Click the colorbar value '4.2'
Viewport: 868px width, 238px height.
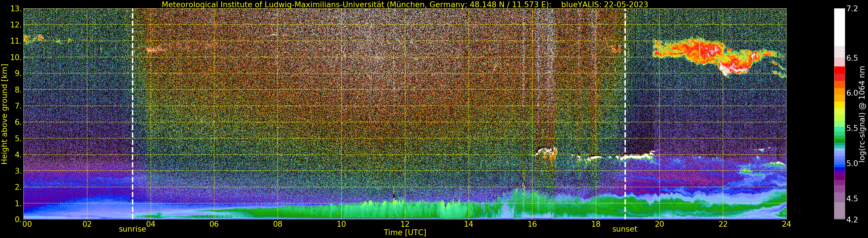pyautogui.click(x=852, y=220)
